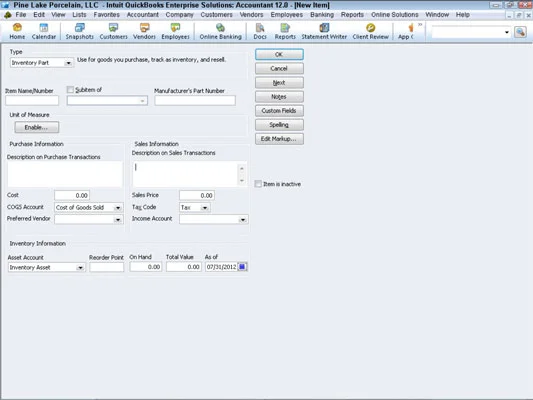
Task: Open toolbar search field dropdown arrow
Action: click(x=507, y=32)
